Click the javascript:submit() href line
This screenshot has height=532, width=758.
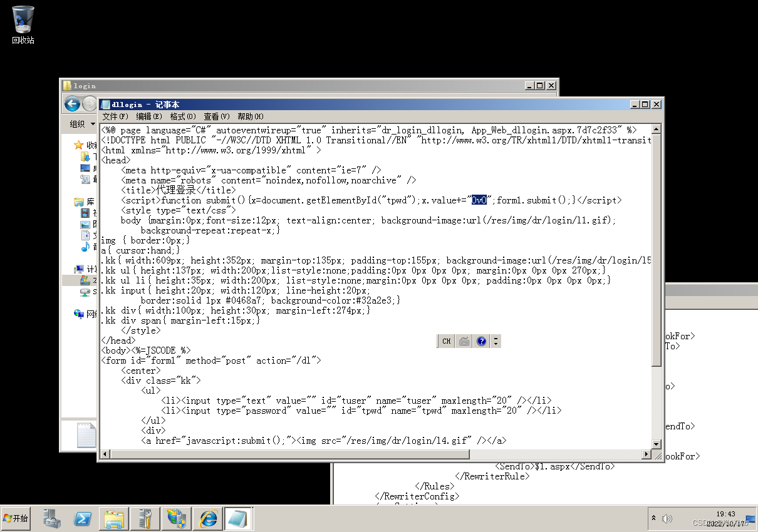323,441
